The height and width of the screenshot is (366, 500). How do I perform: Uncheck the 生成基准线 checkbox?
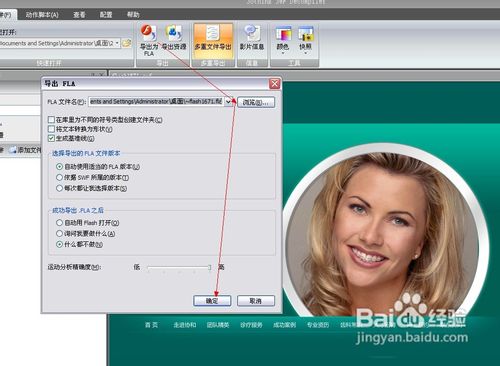click(51, 138)
